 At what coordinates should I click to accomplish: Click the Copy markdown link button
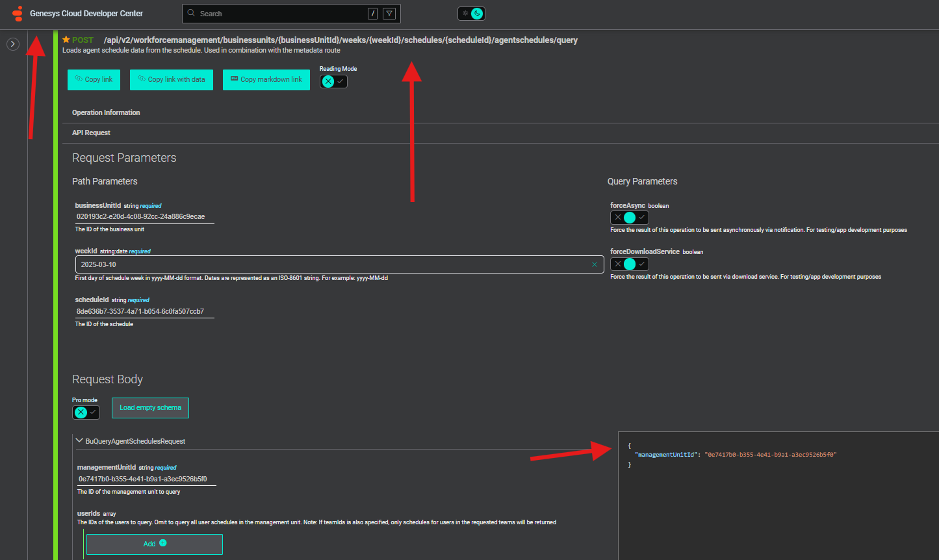tap(266, 80)
